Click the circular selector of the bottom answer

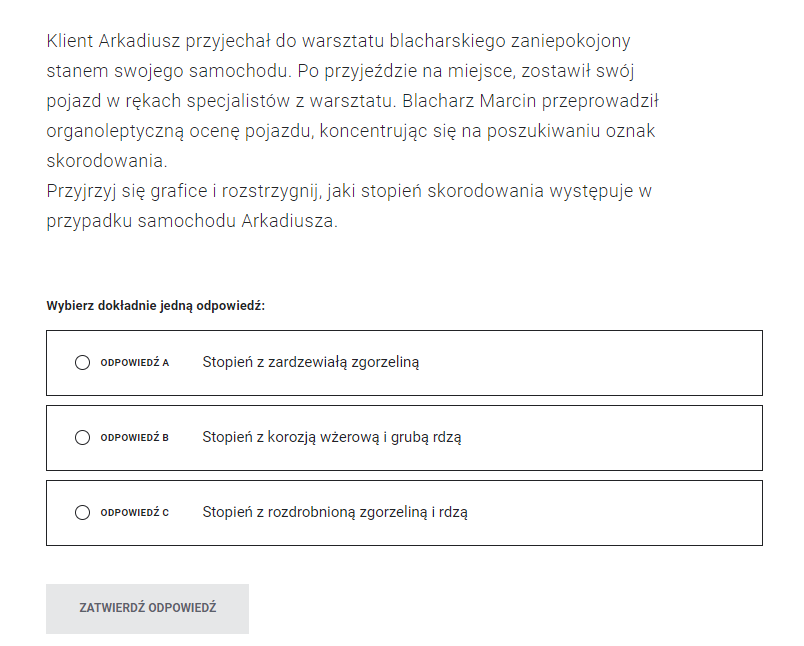tap(82, 512)
